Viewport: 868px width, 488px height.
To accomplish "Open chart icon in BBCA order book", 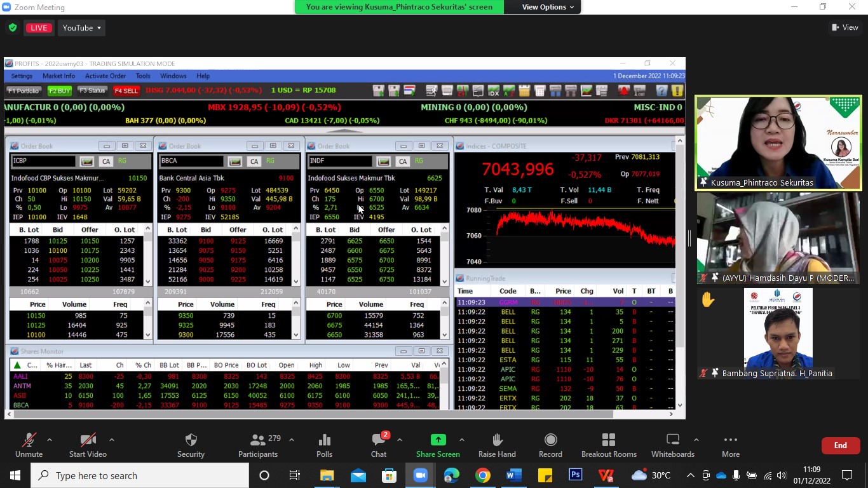I will pos(235,161).
